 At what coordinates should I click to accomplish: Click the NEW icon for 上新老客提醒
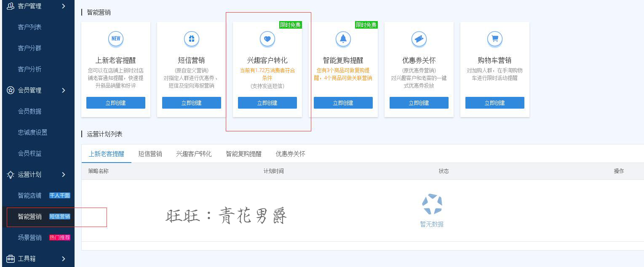115,39
